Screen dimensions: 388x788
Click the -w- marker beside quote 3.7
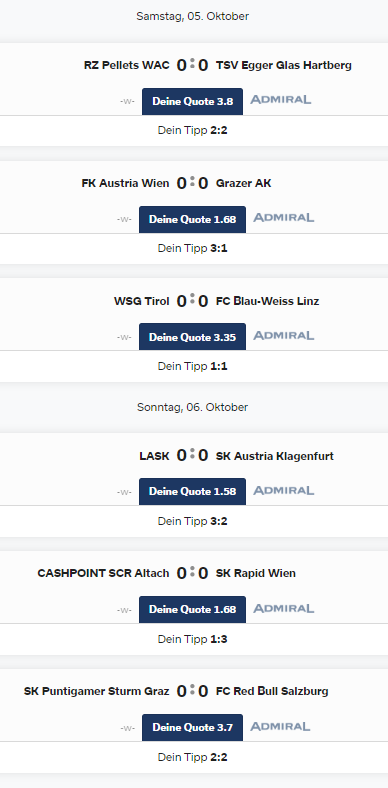127,728
